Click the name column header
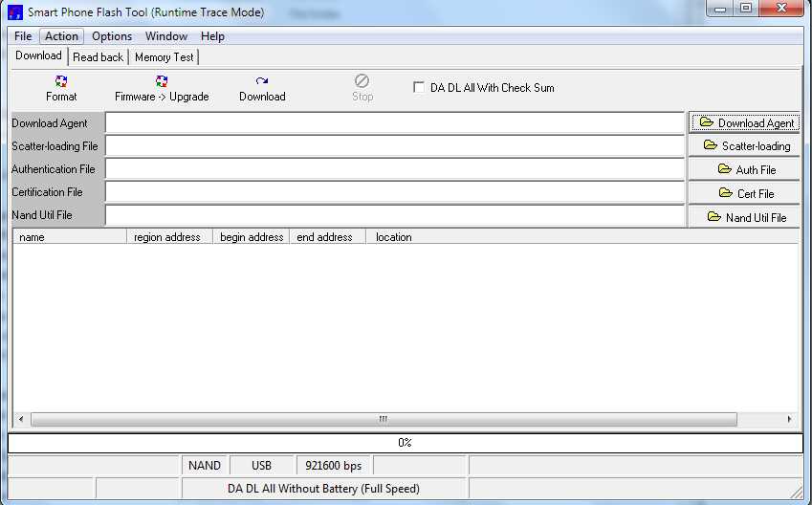812x505 pixels. tap(70, 236)
